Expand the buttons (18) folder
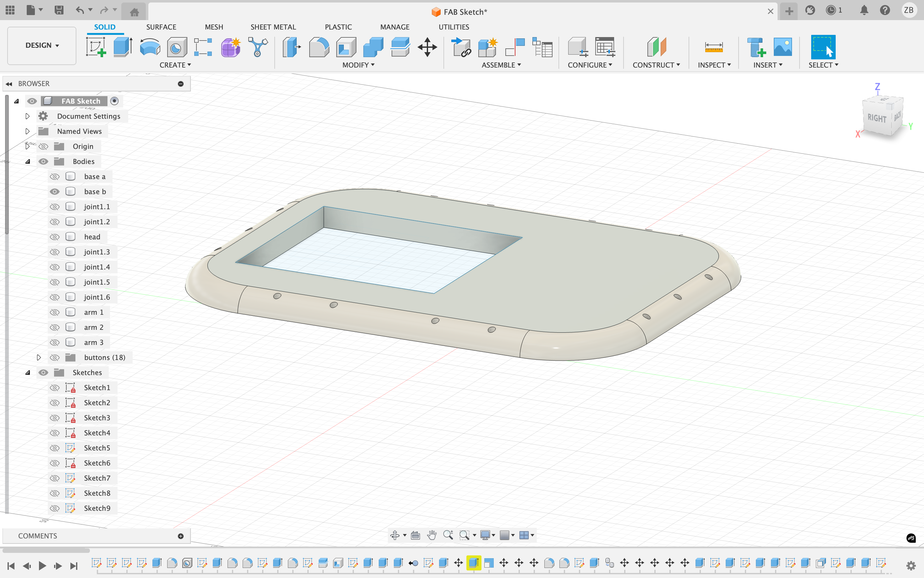This screenshot has height=578, width=924. click(x=39, y=357)
